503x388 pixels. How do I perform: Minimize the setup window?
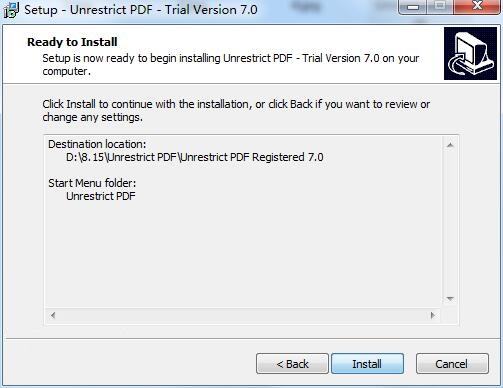click(413, 7)
